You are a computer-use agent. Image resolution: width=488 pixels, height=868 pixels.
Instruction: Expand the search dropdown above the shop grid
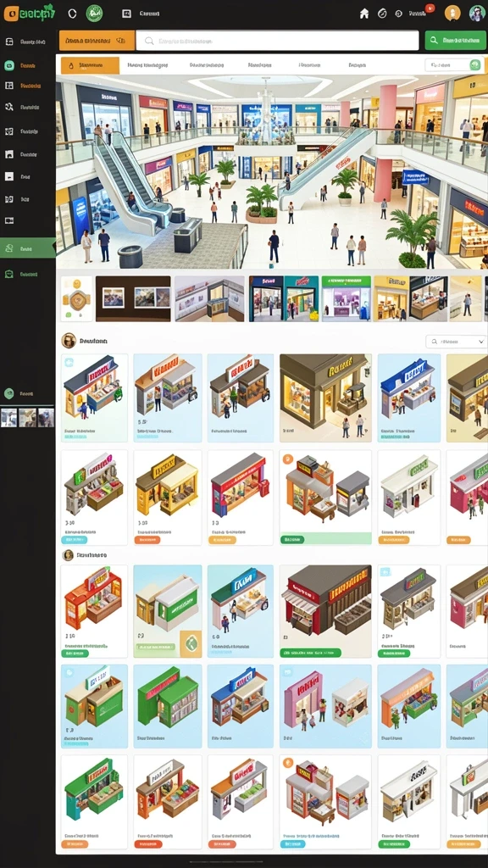(456, 342)
